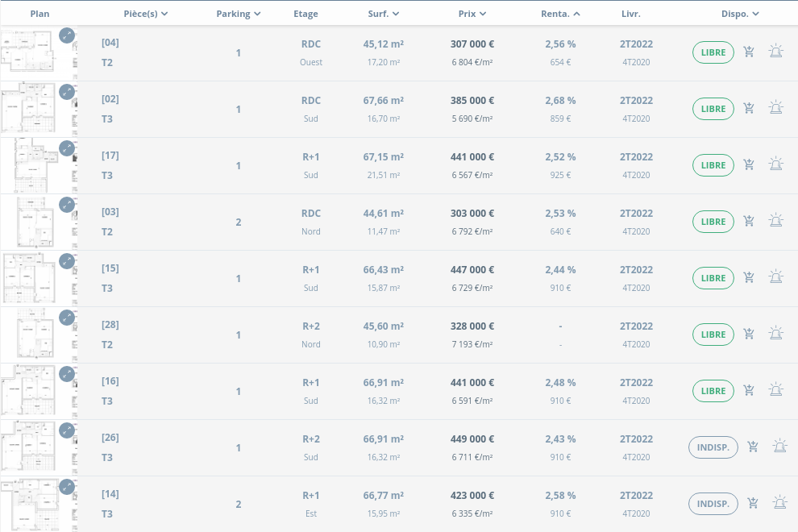Viewport: 798px width, 532px height.
Task: Expand the plan preview of lot 17
Action: (67, 148)
